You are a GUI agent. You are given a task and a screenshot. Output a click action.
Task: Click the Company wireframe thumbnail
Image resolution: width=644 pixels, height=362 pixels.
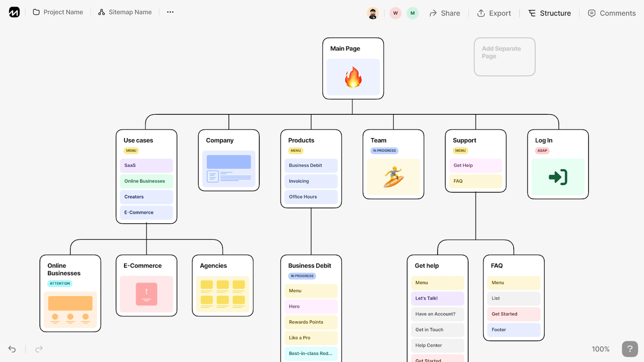(229, 169)
